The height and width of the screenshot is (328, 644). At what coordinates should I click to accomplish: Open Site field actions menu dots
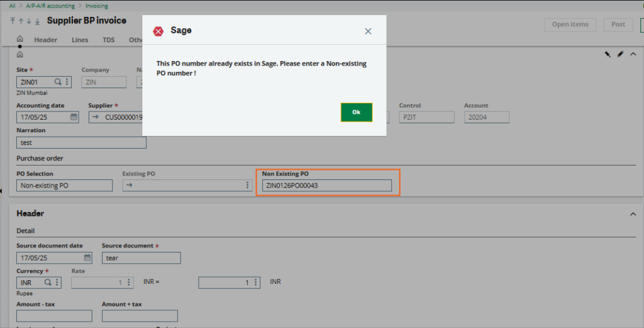pyautogui.click(x=67, y=82)
